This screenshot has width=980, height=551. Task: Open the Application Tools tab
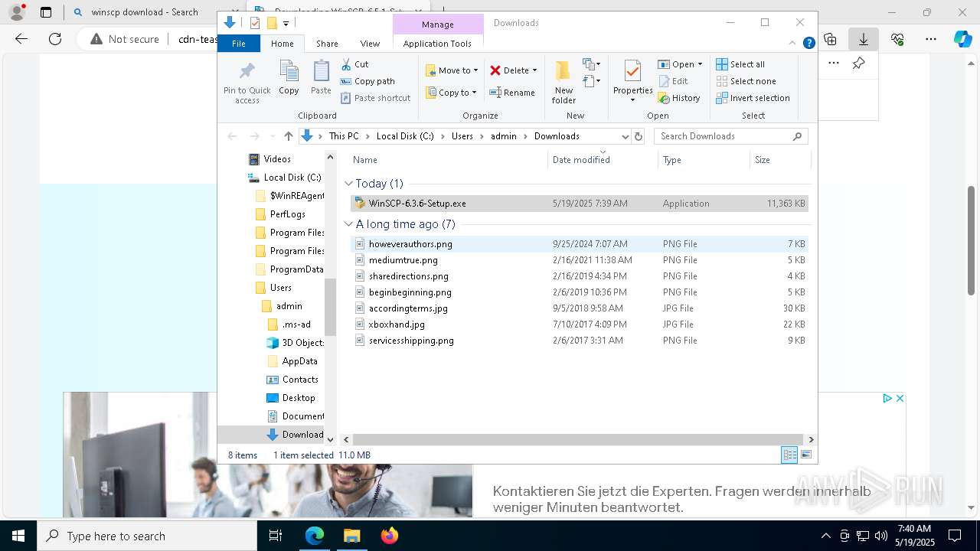coord(437,44)
